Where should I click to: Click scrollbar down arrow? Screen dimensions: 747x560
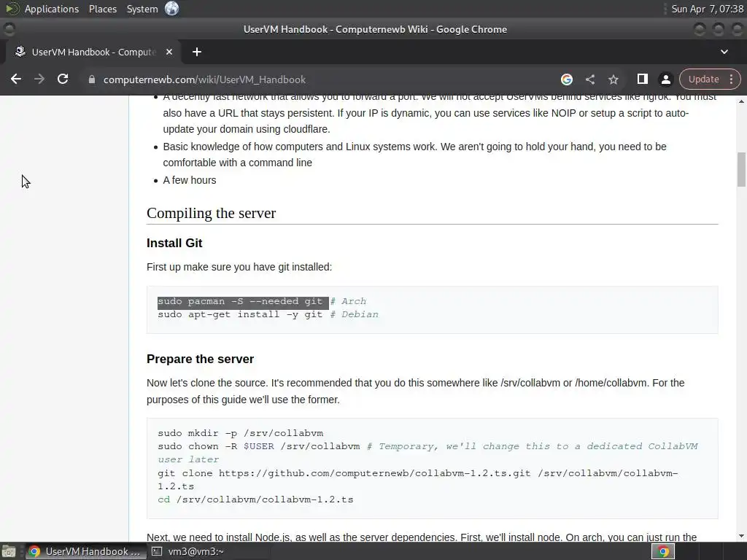[741, 537]
